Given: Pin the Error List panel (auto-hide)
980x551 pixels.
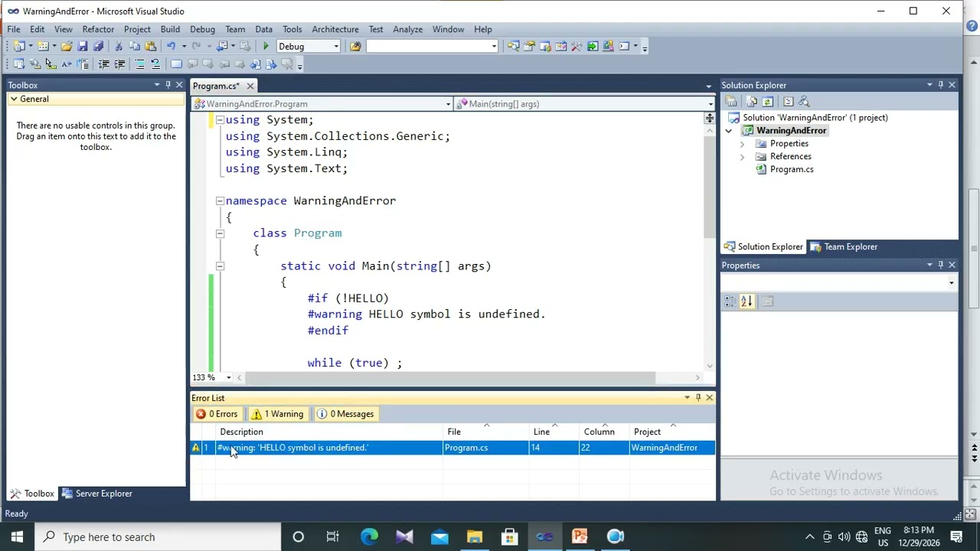Looking at the screenshot, I should pyautogui.click(x=698, y=398).
